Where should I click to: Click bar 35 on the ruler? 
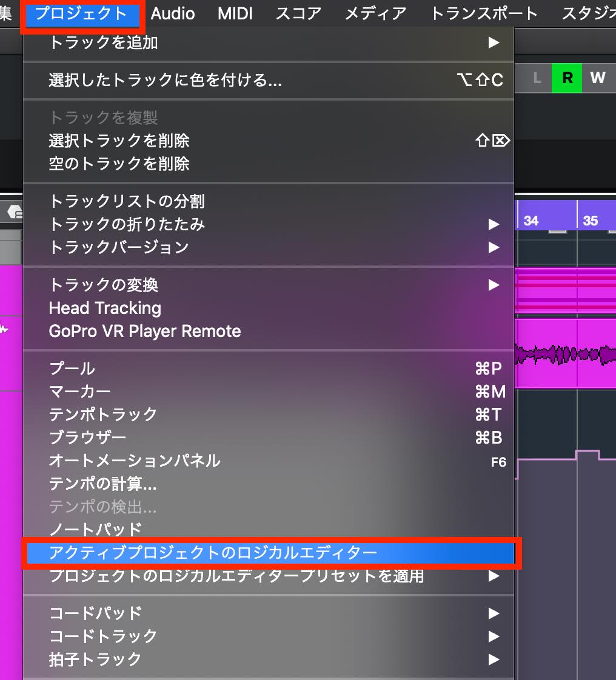(x=591, y=221)
